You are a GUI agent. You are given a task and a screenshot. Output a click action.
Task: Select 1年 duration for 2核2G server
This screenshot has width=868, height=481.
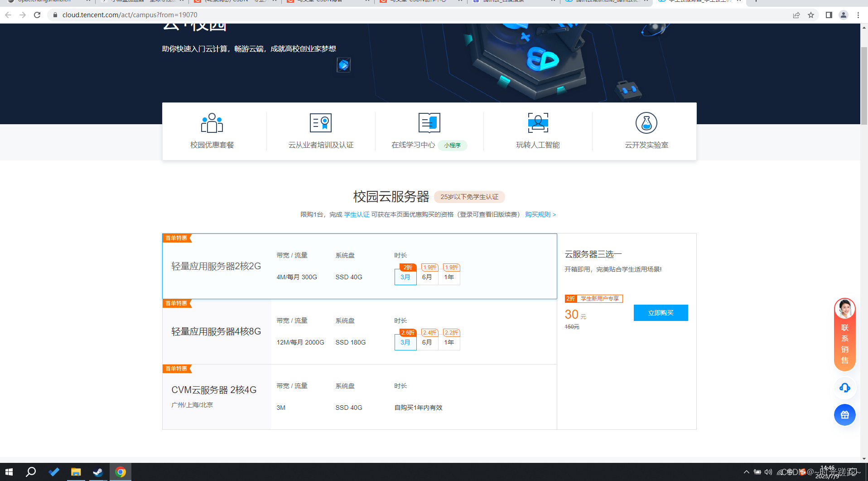[x=449, y=277]
